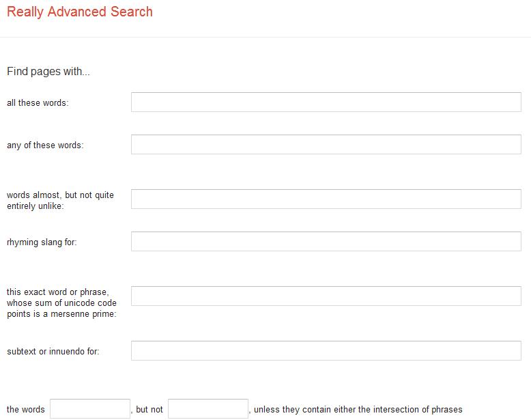Click the 'all these words:' label
The width and height of the screenshot is (531, 420).
[38, 102]
